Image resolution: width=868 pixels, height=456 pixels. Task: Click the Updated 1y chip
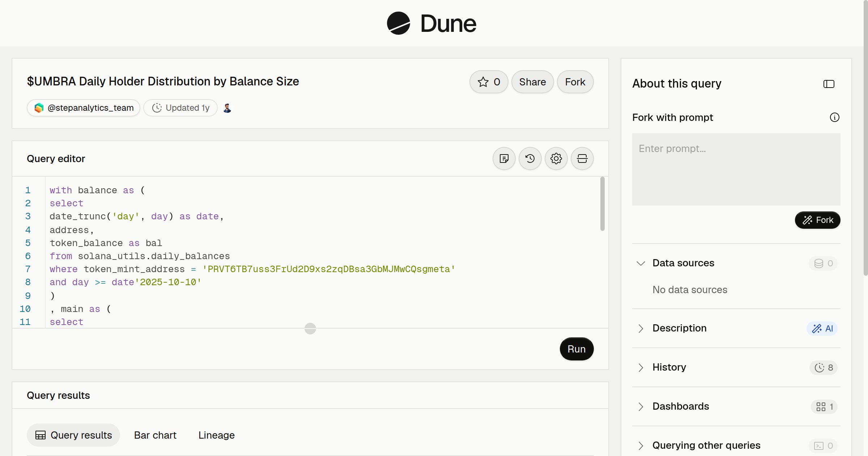pos(180,108)
